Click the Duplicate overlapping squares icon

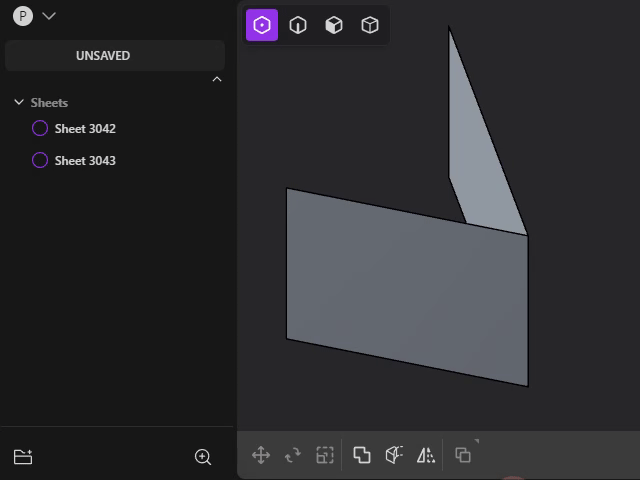click(463, 455)
